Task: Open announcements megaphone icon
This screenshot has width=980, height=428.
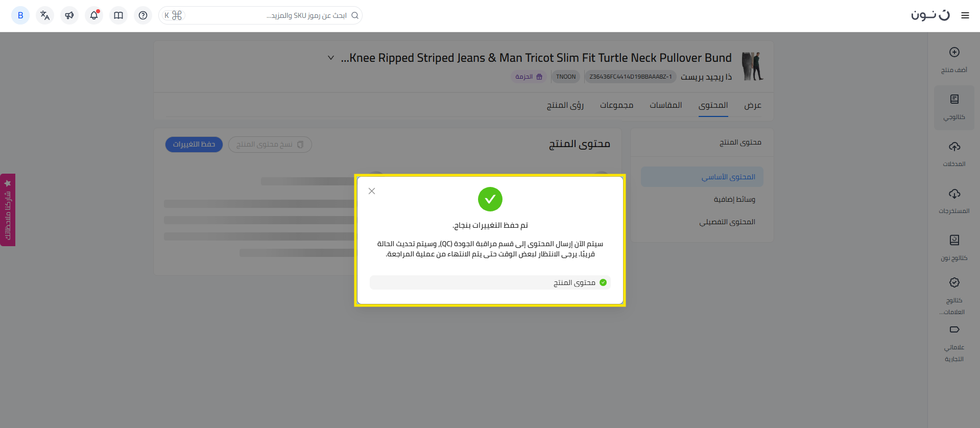Action: click(69, 15)
